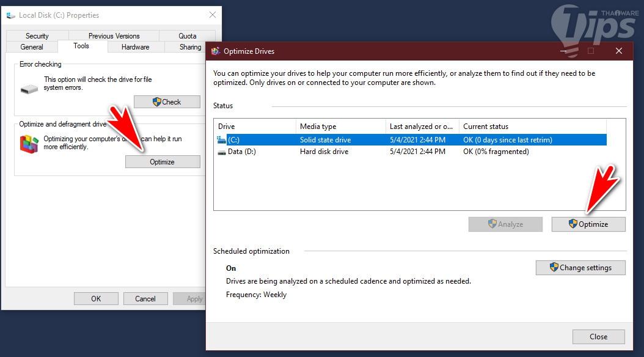This screenshot has height=357, width=644.
Task: Click the defragment icon in Local Disk Properties
Action: click(x=29, y=144)
